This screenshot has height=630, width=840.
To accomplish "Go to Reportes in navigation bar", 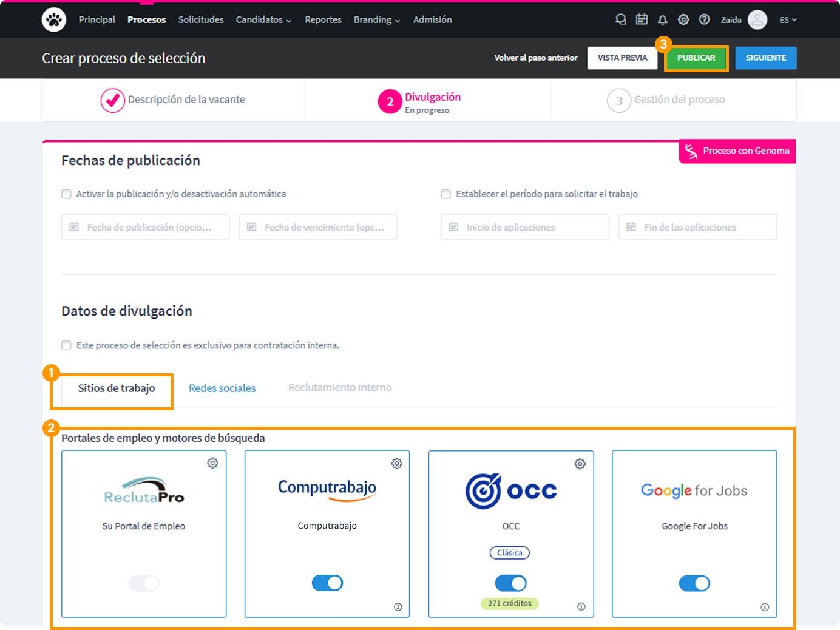I will 323,20.
